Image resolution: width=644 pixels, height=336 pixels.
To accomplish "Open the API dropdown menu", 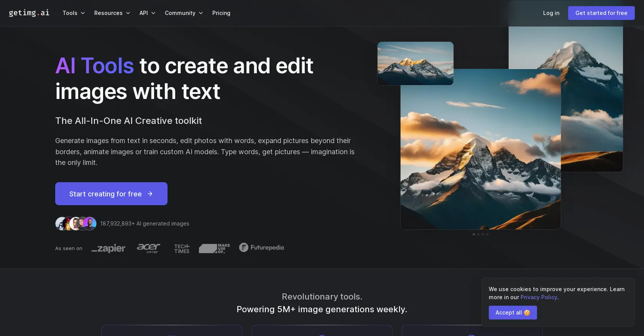I will [x=148, y=13].
